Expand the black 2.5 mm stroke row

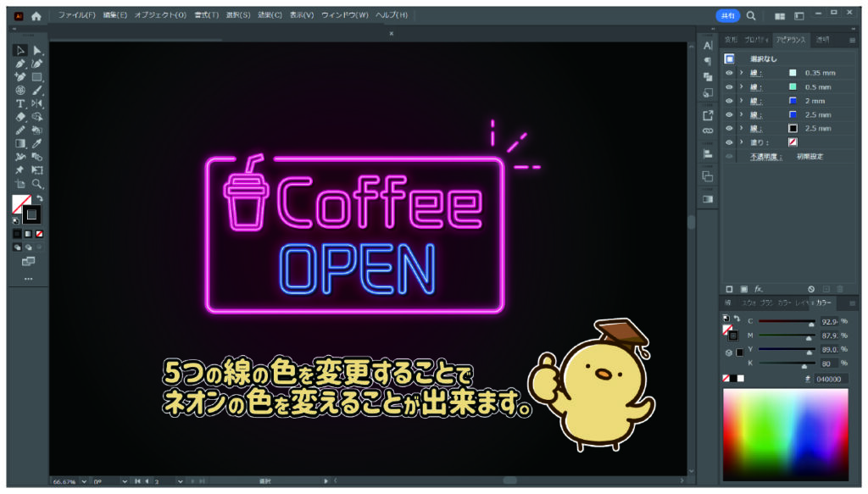pyautogui.click(x=741, y=128)
